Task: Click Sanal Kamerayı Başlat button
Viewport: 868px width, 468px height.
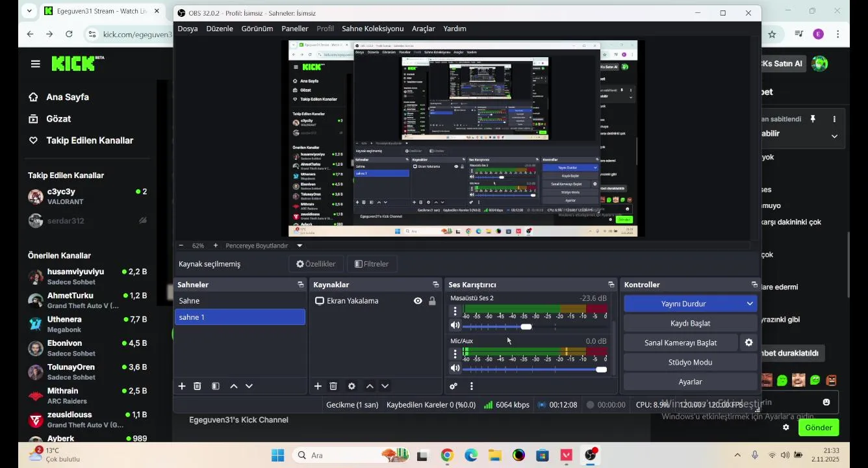Action: click(680, 343)
